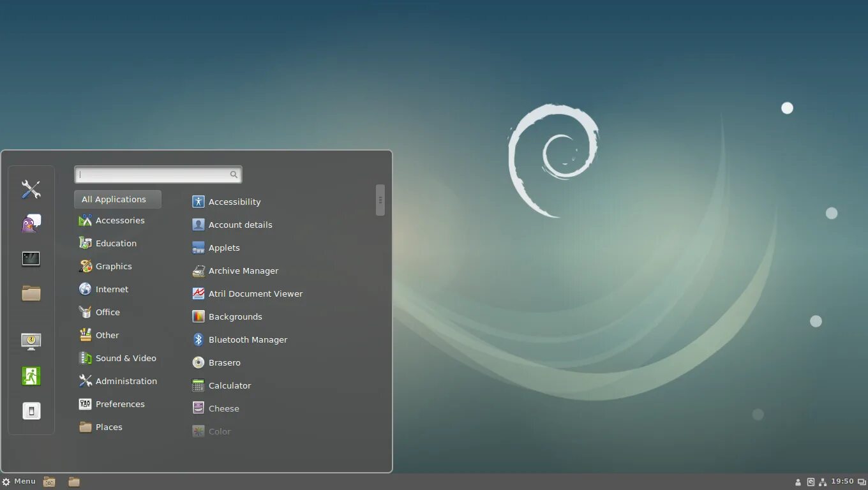Click the green Logout icon
Screen dimensions: 868x490
coord(31,376)
